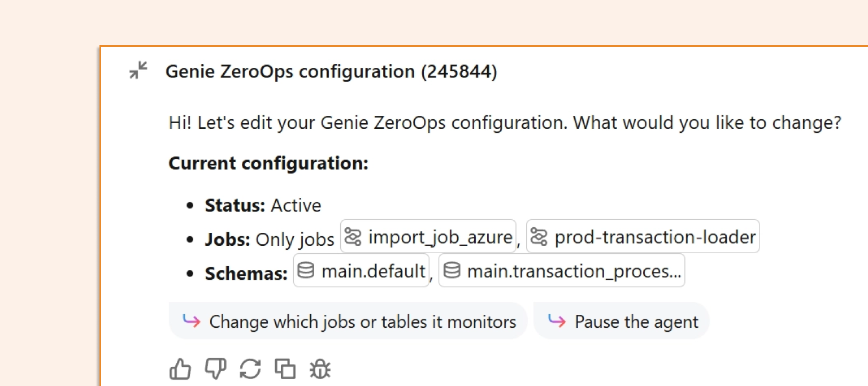
Task: Click the thumbs down feedback icon
Action: 215,369
